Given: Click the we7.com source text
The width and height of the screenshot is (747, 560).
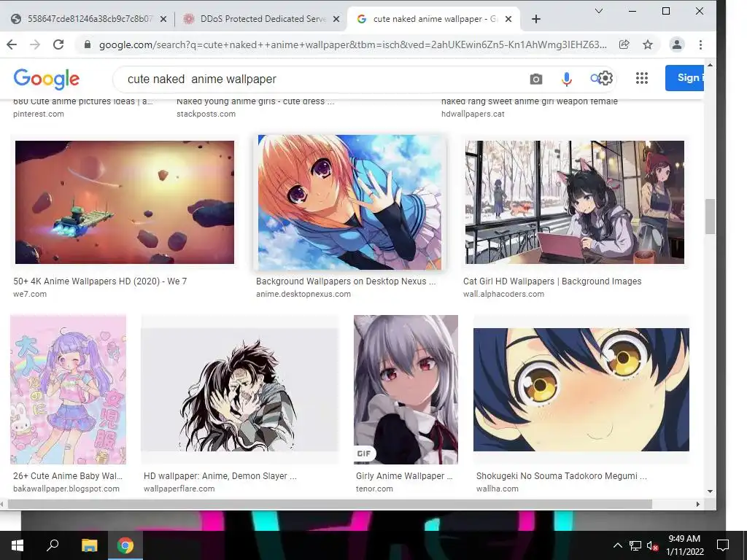Looking at the screenshot, I should pyautogui.click(x=30, y=295).
